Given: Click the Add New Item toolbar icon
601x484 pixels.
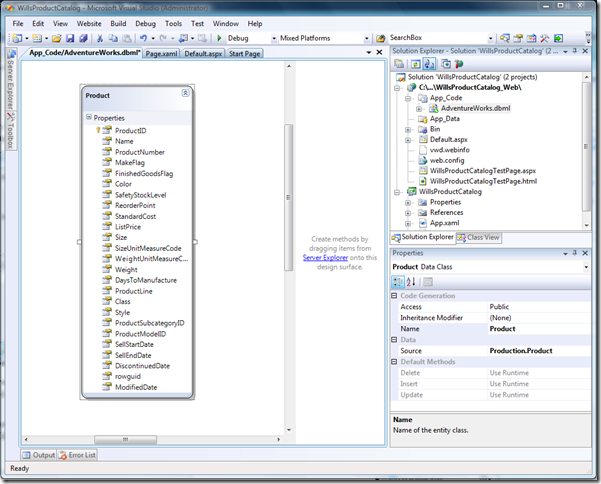Looking at the screenshot, I should click(x=37, y=38).
